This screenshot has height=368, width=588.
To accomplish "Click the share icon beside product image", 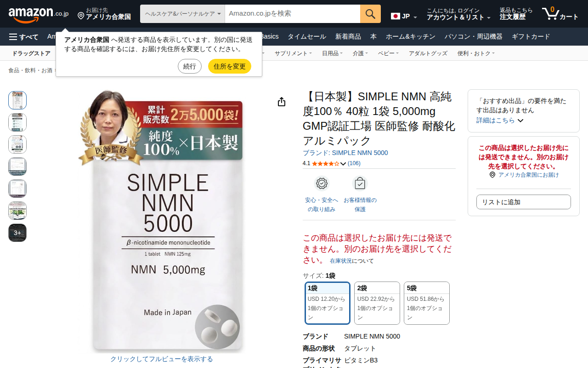I will point(282,102).
